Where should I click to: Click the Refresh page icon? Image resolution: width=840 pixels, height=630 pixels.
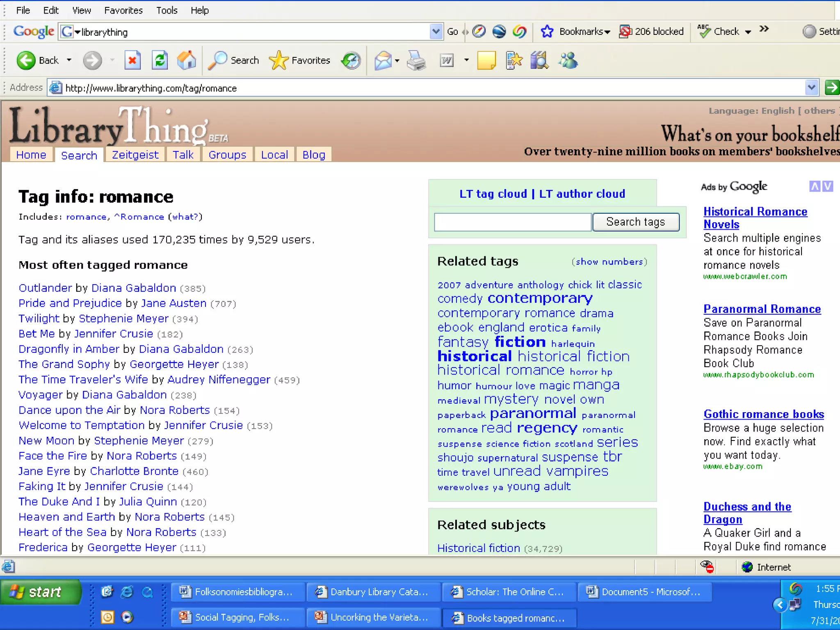pyautogui.click(x=160, y=61)
